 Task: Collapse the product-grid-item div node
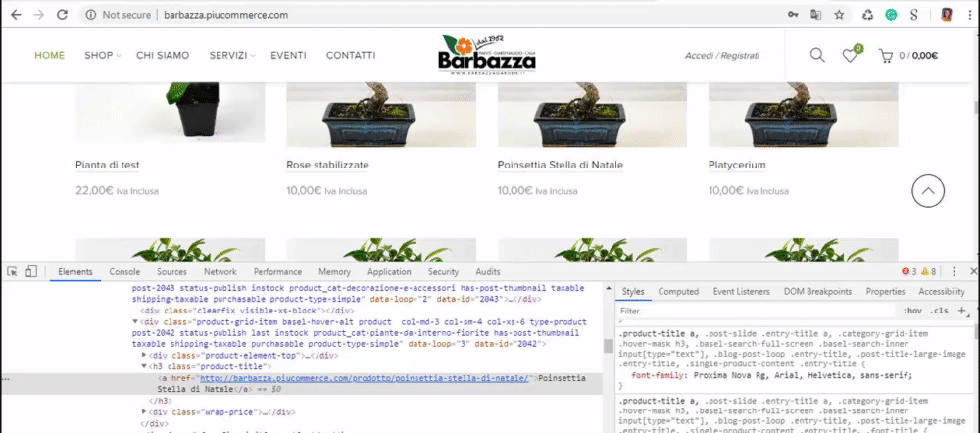pos(135,321)
